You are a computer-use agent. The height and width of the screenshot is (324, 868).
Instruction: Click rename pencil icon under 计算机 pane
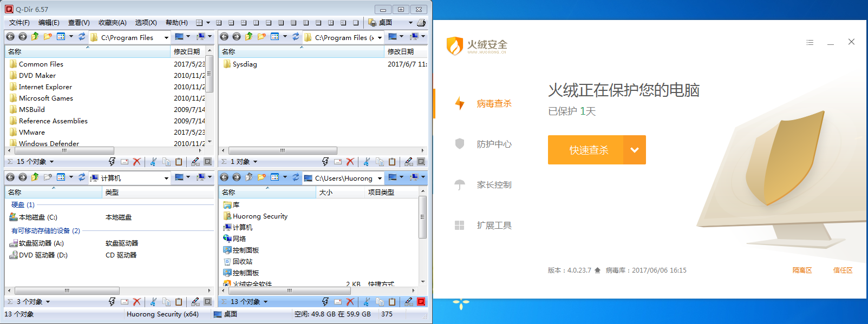click(195, 301)
